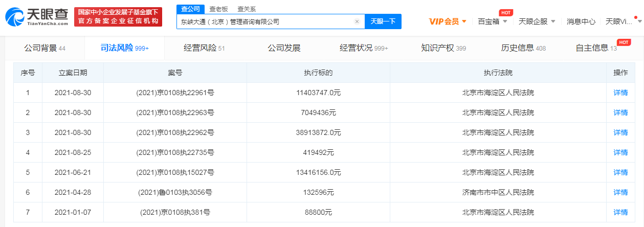View 详情 for case 京0108执22961号
The height and width of the screenshot is (227, 644).
(x=620, y=93)
